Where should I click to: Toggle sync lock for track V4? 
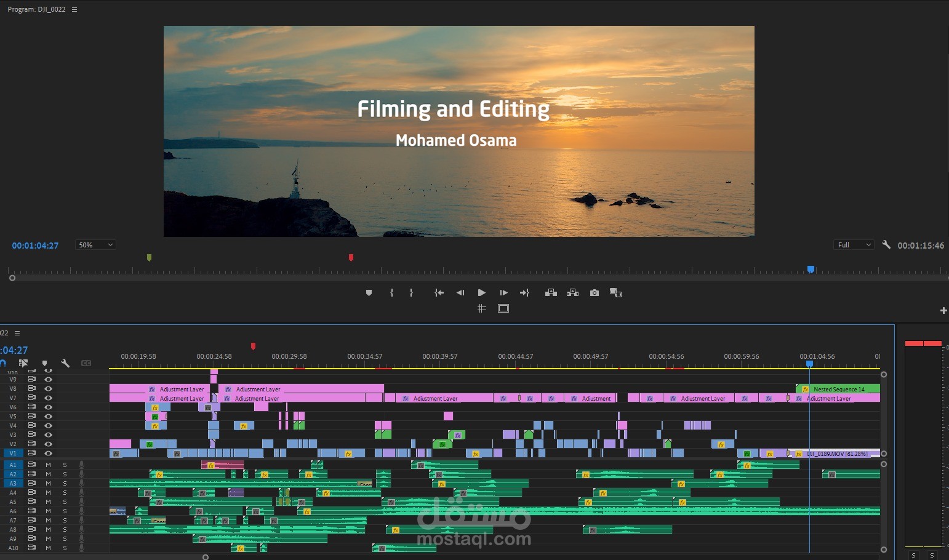[x=32, y=426]
